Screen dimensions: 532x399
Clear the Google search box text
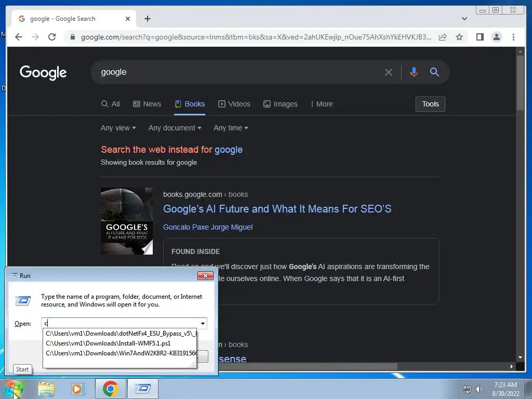[389, 72]
